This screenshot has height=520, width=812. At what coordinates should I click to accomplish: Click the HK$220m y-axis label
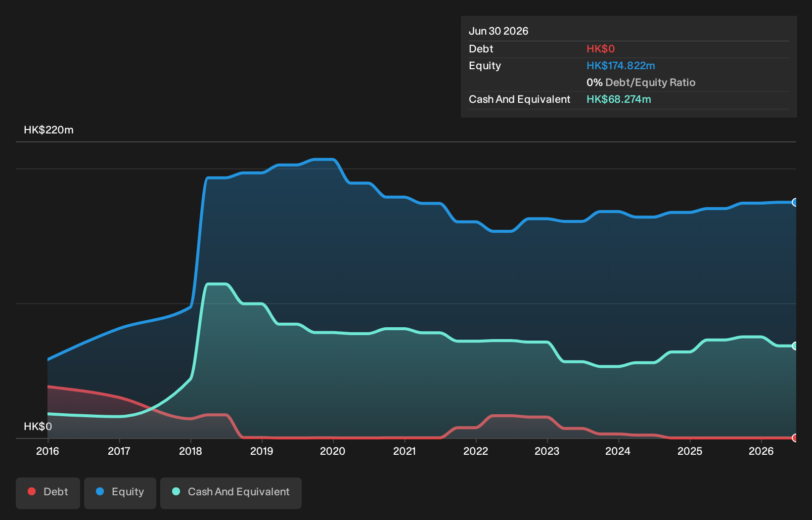pyautogui.click(x=48, y=130)
